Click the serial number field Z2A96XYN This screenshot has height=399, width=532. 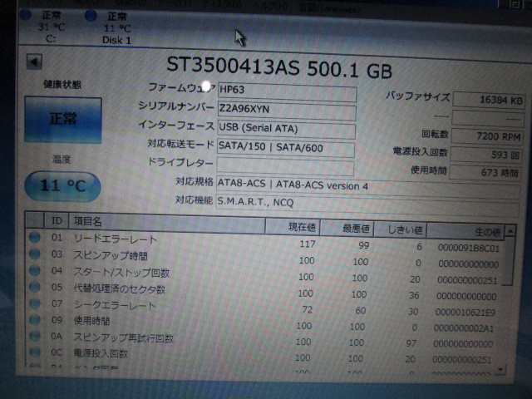click(x=287, y=111)
